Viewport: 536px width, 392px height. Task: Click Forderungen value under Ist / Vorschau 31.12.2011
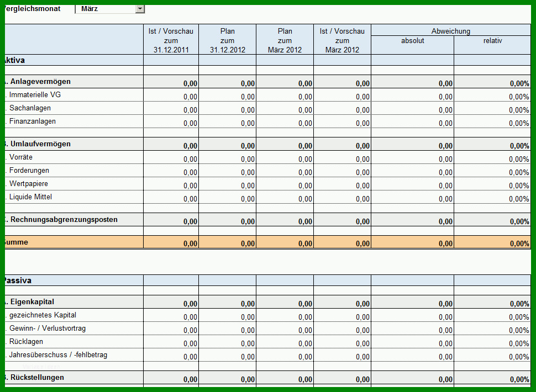(190, 172)
